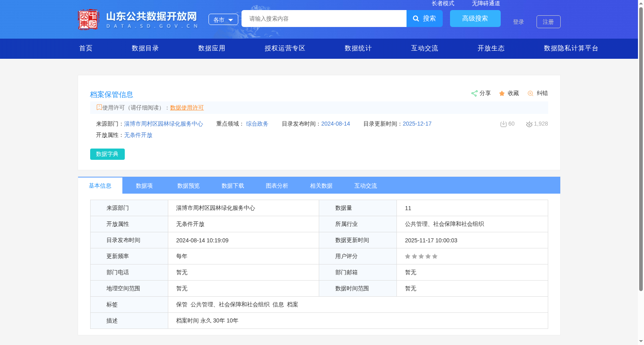Open the 开放生态 menu

point(491,48)
